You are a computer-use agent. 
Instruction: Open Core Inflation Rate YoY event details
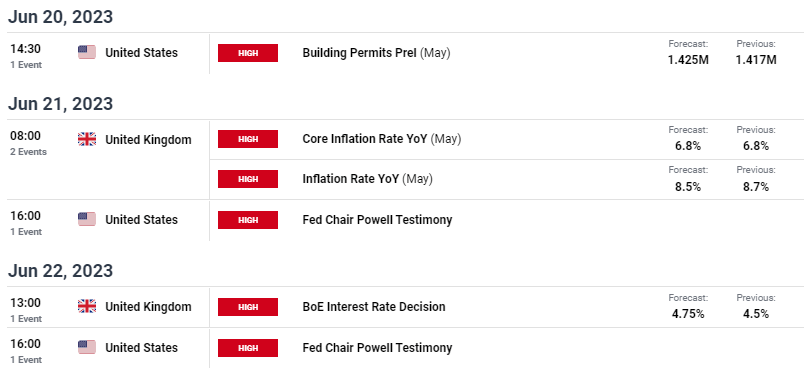pyautogui.click(x=381, y=139)
